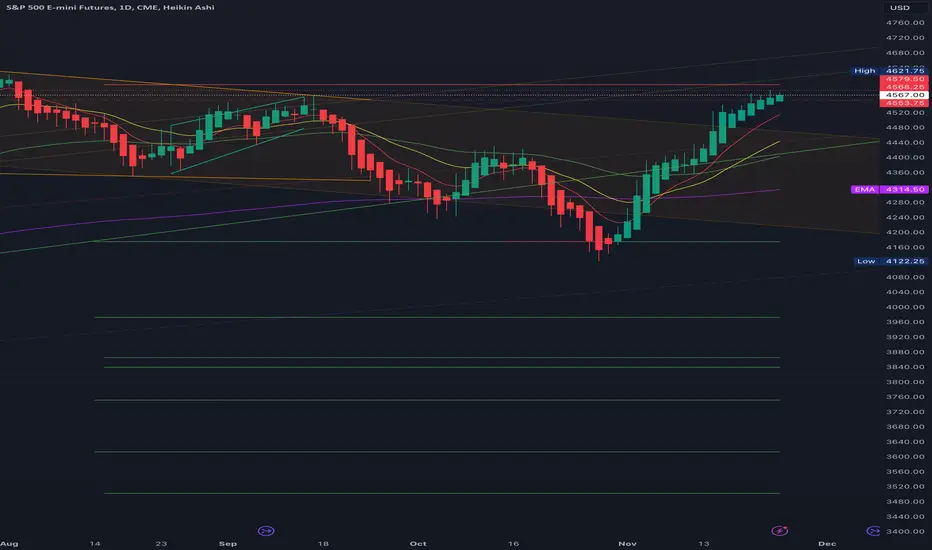Click the Aug label on time axis

click(9, 543)
